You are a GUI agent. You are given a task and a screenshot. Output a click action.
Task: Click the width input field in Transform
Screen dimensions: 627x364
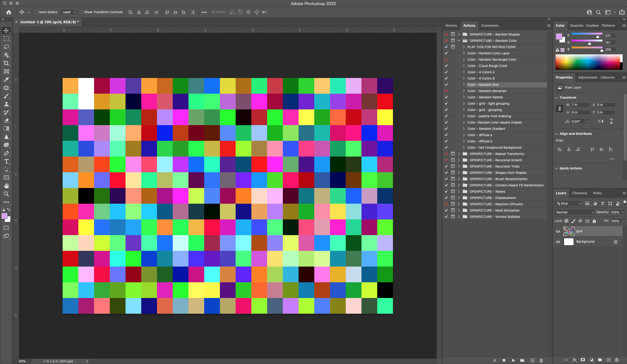pos(580,105)
